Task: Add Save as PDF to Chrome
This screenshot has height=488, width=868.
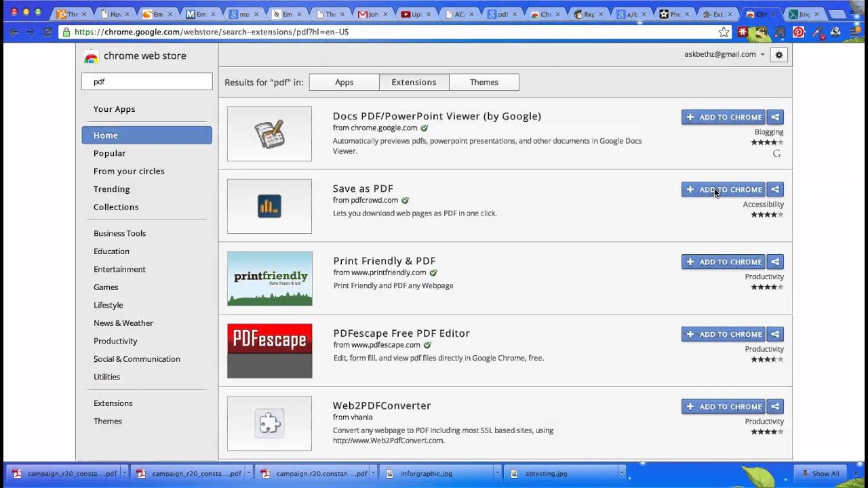Action: [x=723, y=190]
